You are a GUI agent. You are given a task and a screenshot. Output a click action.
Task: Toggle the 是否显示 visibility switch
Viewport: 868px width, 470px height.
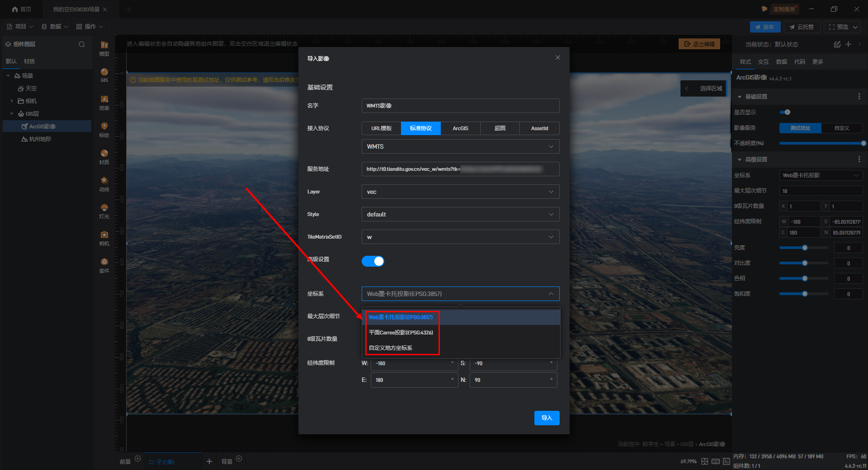click(785, 112)
